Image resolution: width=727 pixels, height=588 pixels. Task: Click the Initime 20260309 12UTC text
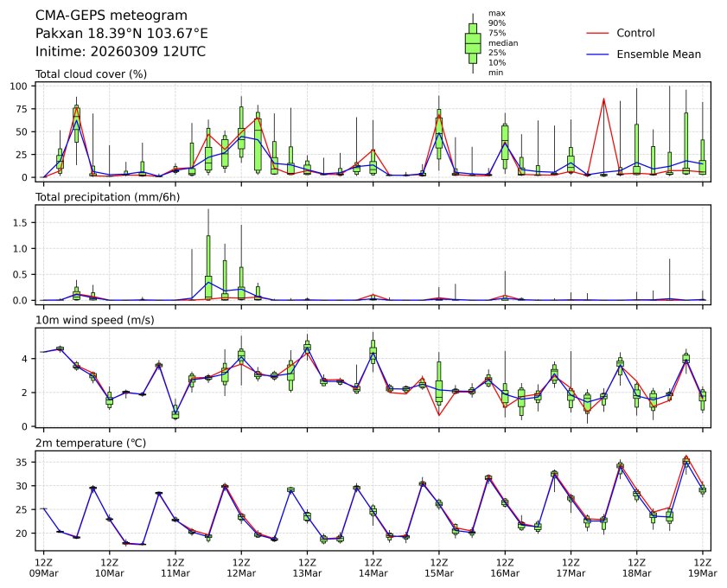click(x=120, y=52)
